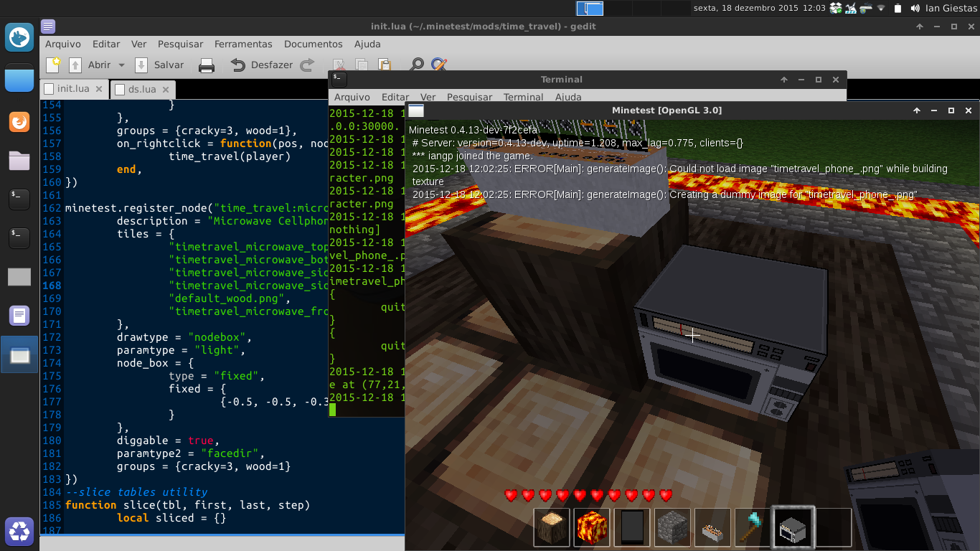This screenshot has height=551, width=980.
Task: Select the tree trunk block in hotbar
Action: coord(552,527)
